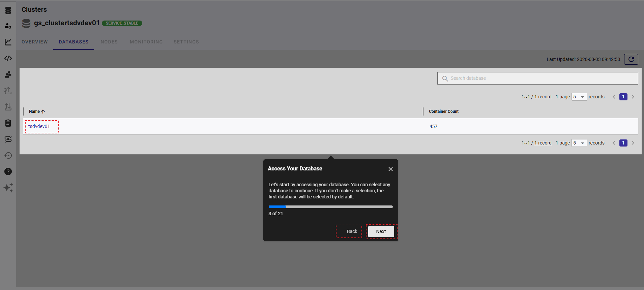Open the help question mark icon
Screen dimensions: 644x290
[x=8, y=171]
